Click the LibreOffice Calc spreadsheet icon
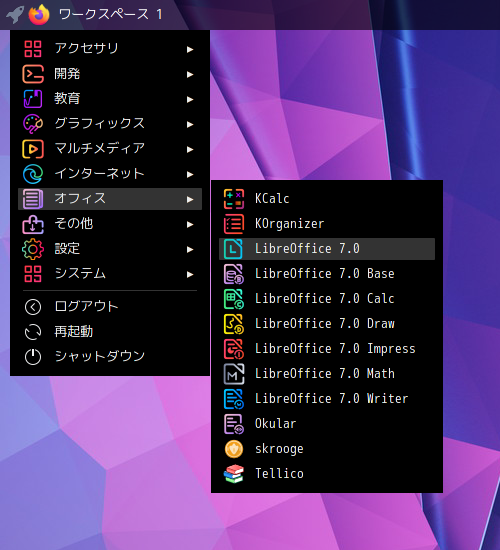 click(x=234, y=299)
